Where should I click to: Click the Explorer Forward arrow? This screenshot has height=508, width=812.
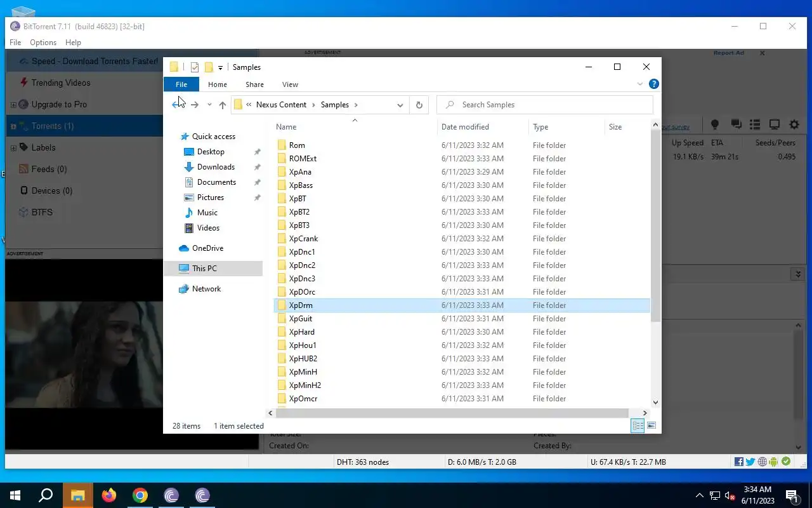[195, 105]
